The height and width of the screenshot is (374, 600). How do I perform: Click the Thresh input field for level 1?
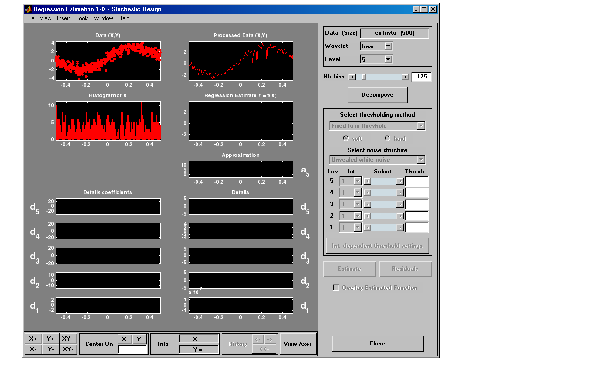tap(417, 228)
